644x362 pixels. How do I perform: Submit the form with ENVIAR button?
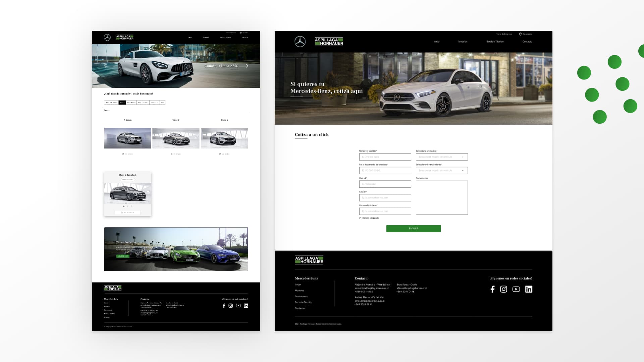pyautogui.click(x=414, y=229)
